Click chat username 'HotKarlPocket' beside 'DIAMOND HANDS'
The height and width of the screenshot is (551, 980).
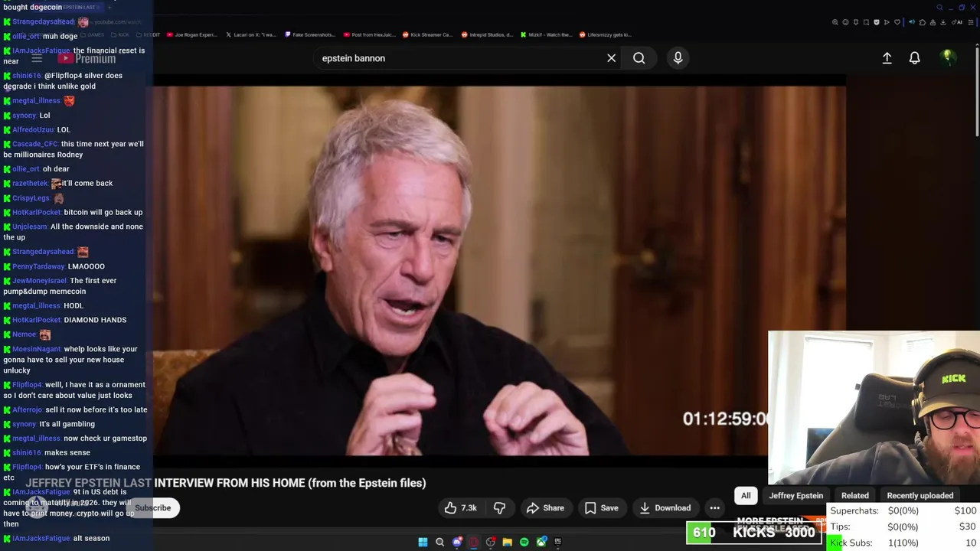click(x=36, y=320)
